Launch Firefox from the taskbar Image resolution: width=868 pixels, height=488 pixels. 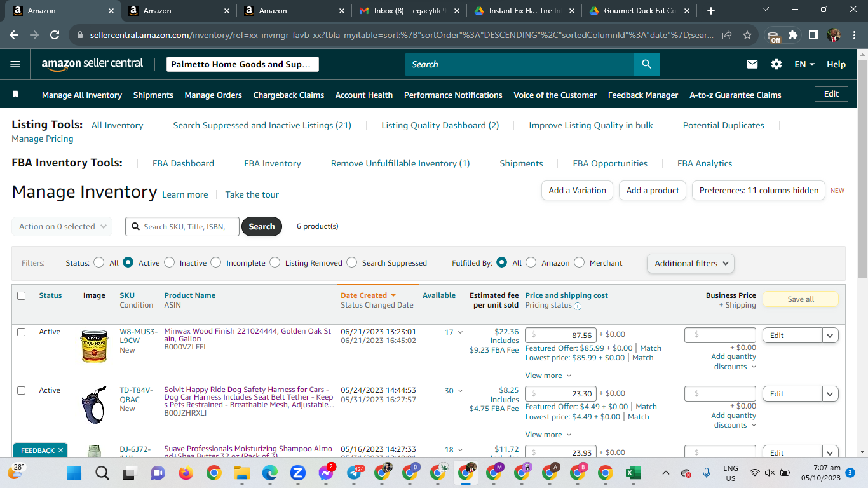pyautogui.click(x=186, y=473)
